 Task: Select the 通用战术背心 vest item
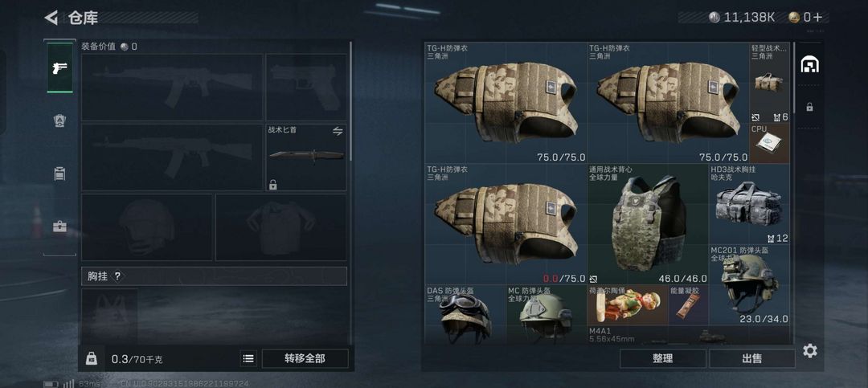click(649, 224)
